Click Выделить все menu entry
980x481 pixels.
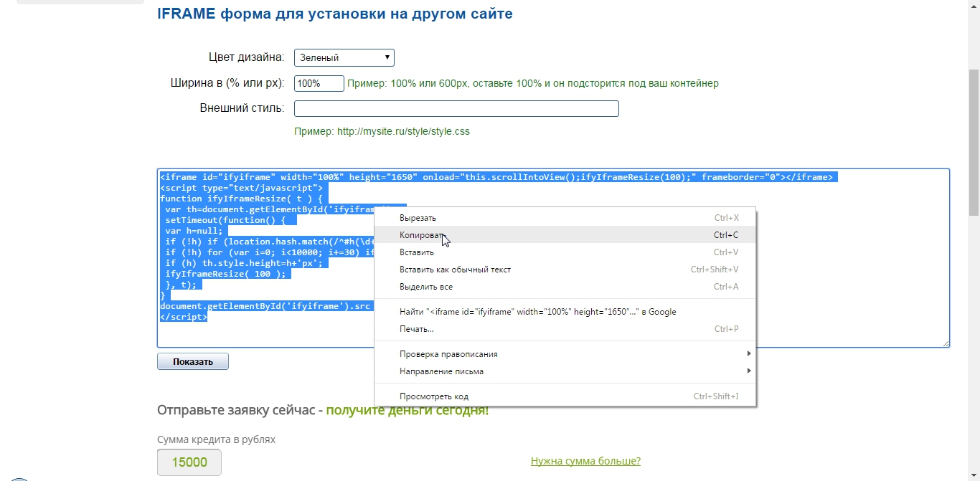(x=425, y=287)
